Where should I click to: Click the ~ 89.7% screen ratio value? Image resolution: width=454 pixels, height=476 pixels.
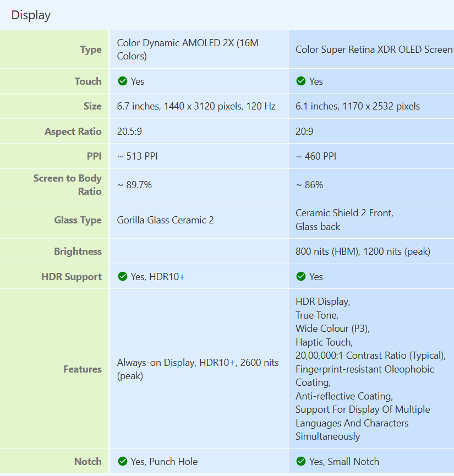pyautogui.click(x=134, y=185)
